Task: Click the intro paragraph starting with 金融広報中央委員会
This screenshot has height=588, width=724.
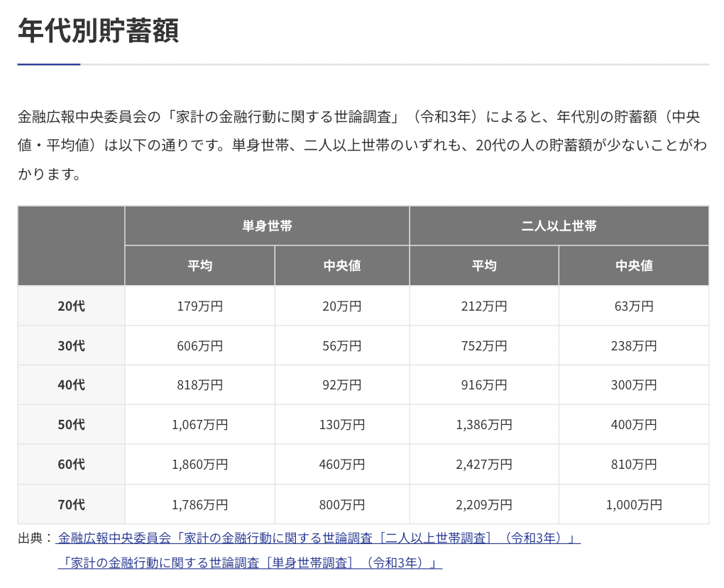Action: [x=362, y=145]
